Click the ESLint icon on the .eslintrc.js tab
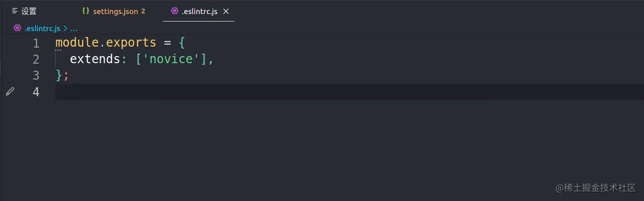 (174, 11)
